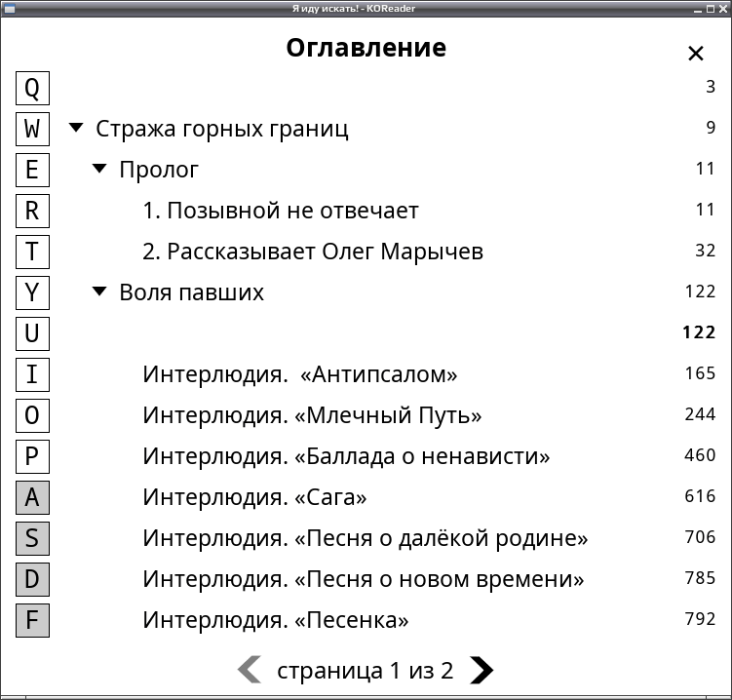Minimize the KOReader window

point(698,9)
